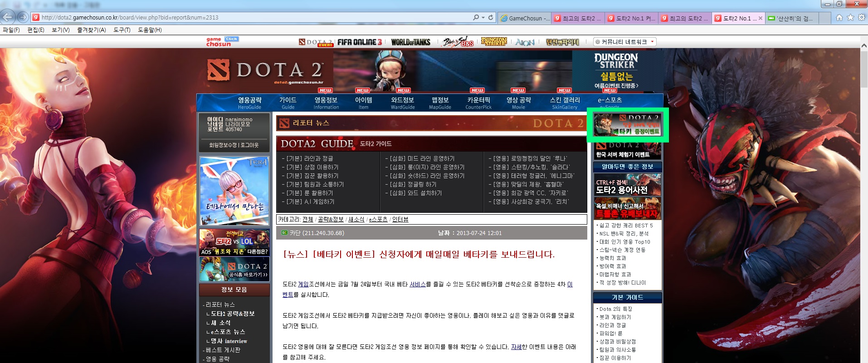Click the FIFA Online 3 logo

[360, 42]
